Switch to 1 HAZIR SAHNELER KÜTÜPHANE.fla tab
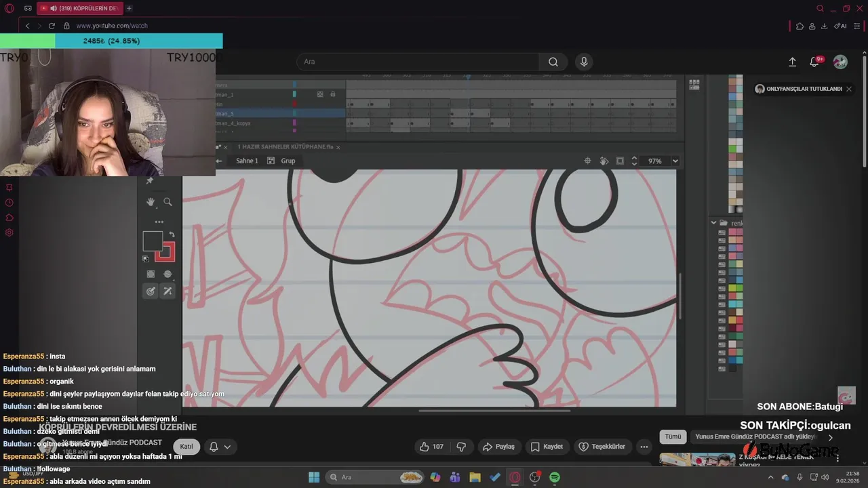Screen dimensions: 868x488 285,146
